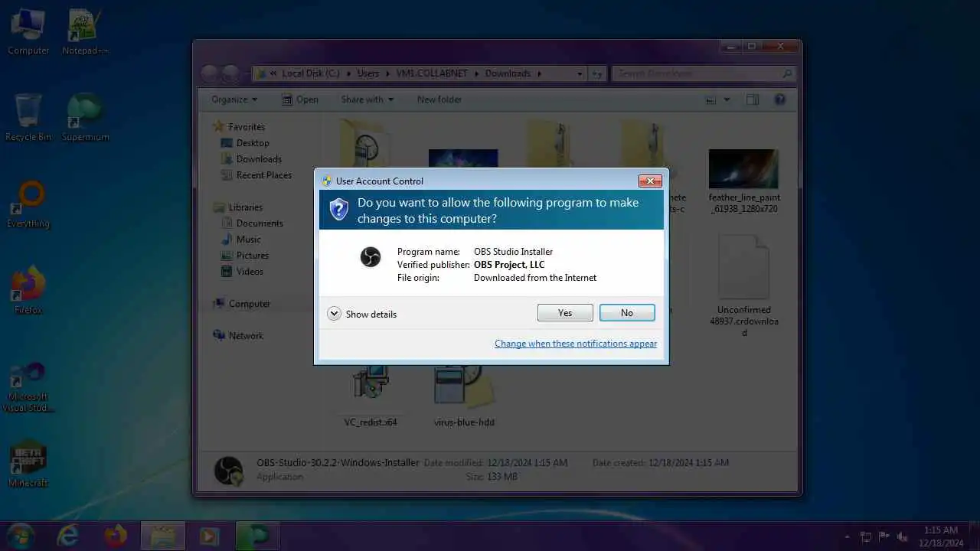Select Minecraft Betacraft desktop shortcut

[x=28, y=464]
